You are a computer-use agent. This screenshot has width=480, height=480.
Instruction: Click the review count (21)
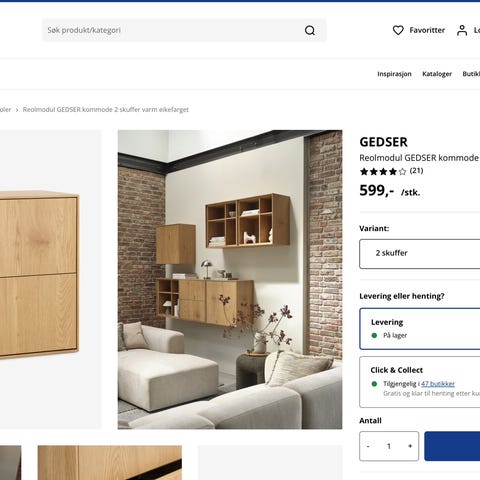pos(416,171)
